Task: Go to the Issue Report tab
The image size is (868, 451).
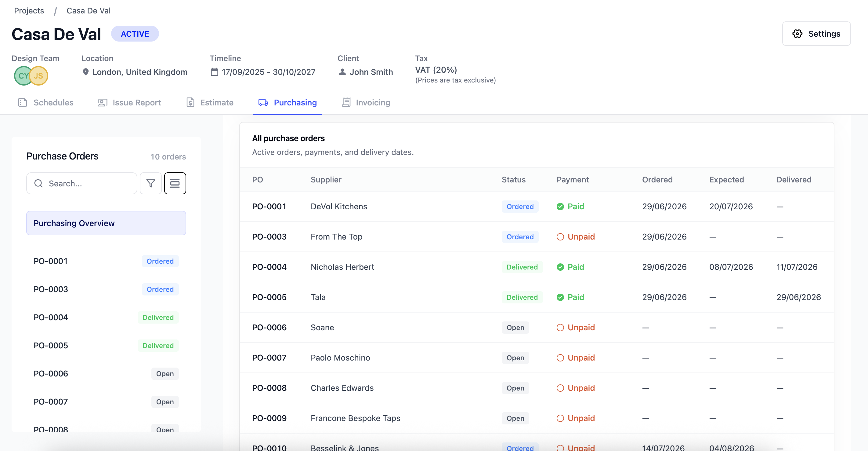Action: click(129, 103)
